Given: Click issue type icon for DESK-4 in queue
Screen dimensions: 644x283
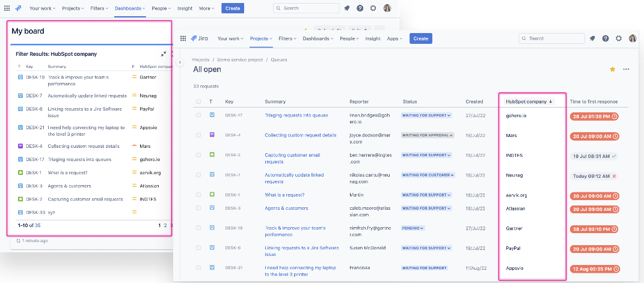Looking at the screenshot, I should [212, 135].
